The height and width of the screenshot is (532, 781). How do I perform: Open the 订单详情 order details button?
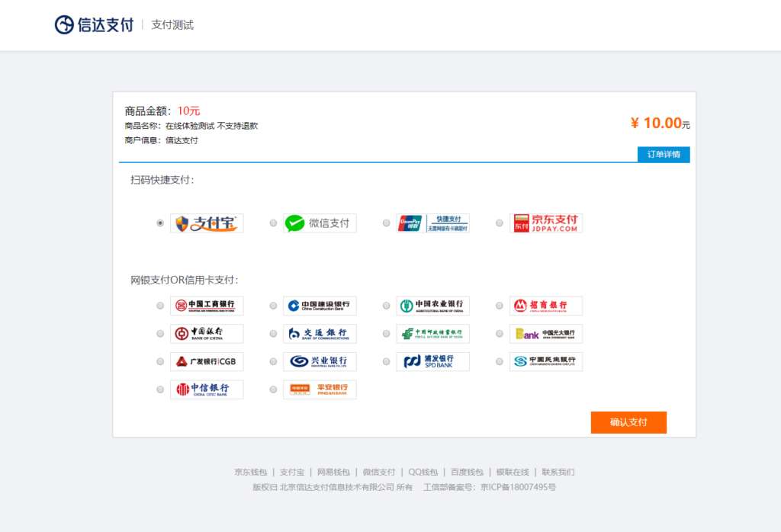pyautogui.click(x=664, y=154)
